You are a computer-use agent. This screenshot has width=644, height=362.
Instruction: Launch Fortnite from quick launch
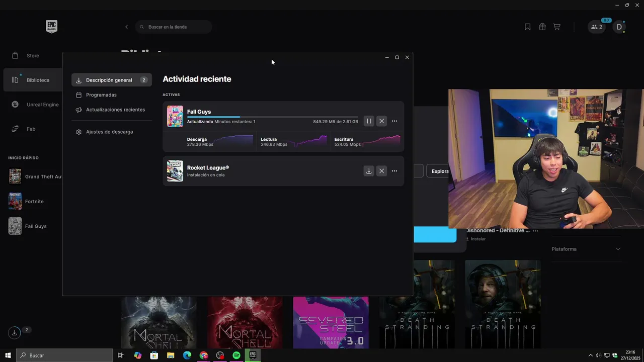(x=26, y=201)
